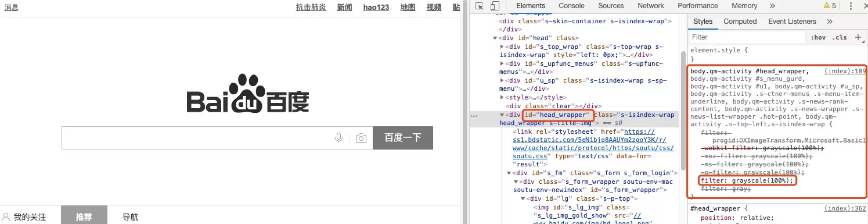Click the ellipsis beside the selected DOM row
This screenshot has width=868, height=224.
click(x=474, y=115)
